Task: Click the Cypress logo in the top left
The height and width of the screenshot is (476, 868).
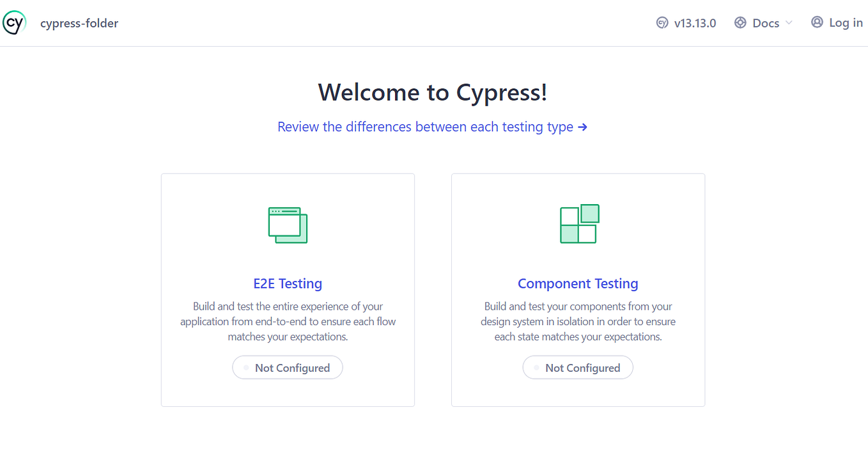Action: click(14, 22)
